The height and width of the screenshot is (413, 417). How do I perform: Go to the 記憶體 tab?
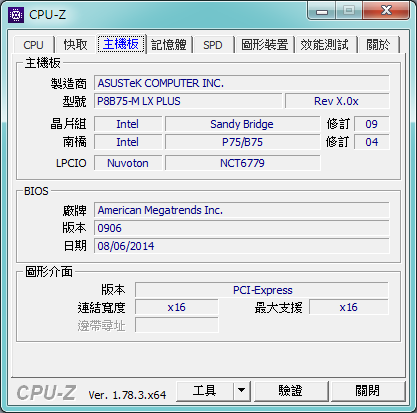(x=169, y=44)
